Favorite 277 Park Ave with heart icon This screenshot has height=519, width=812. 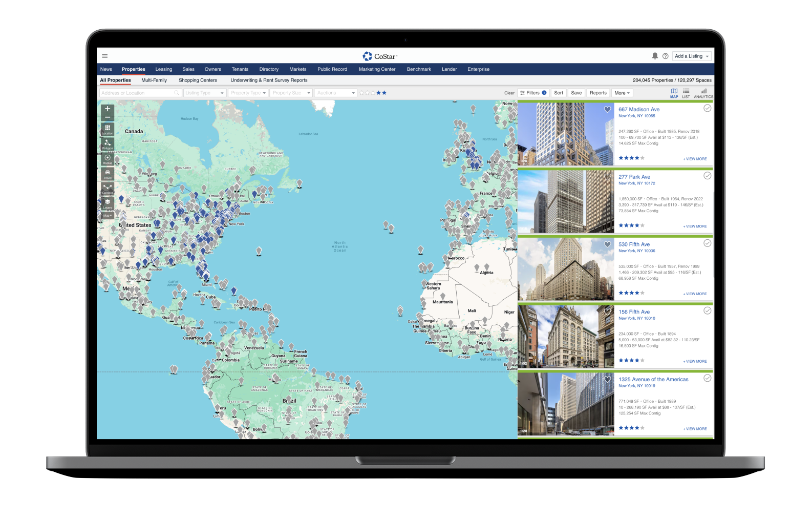coord(607,177)
